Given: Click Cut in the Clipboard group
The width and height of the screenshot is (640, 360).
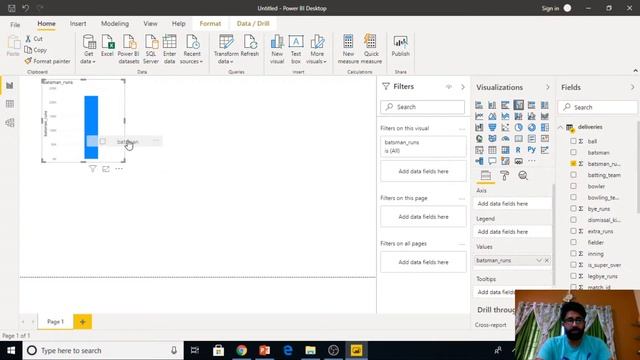Looking at the screenshot, I should pyautogui.click(x=34, y=39).
